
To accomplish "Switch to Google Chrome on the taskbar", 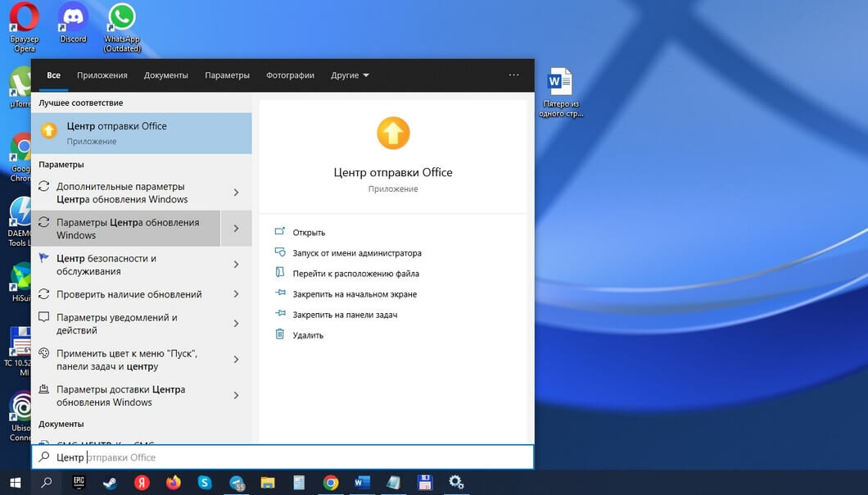I will click(x=331, y=482).
